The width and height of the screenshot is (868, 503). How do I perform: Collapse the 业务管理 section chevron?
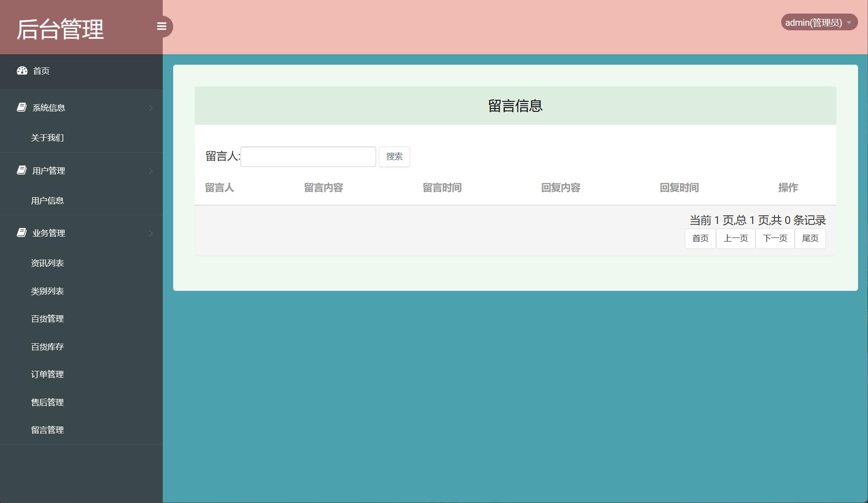(151, 233)
